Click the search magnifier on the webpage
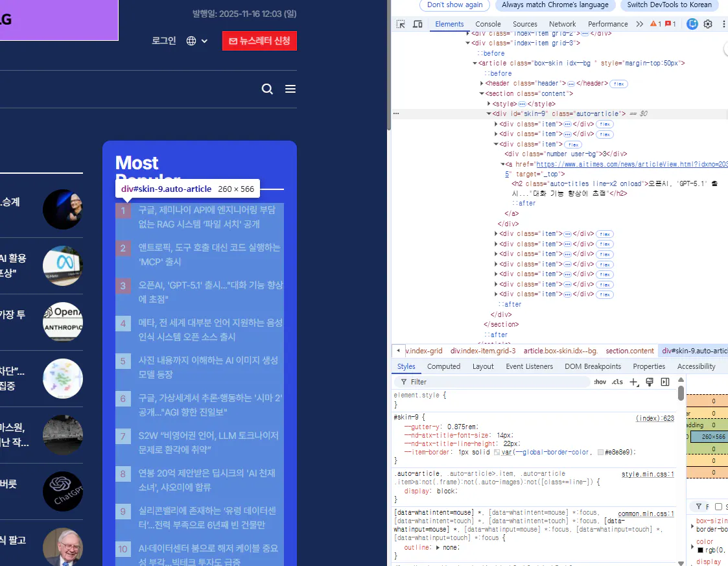The height and width of the screenshot is (566, 728). (267, 89)
